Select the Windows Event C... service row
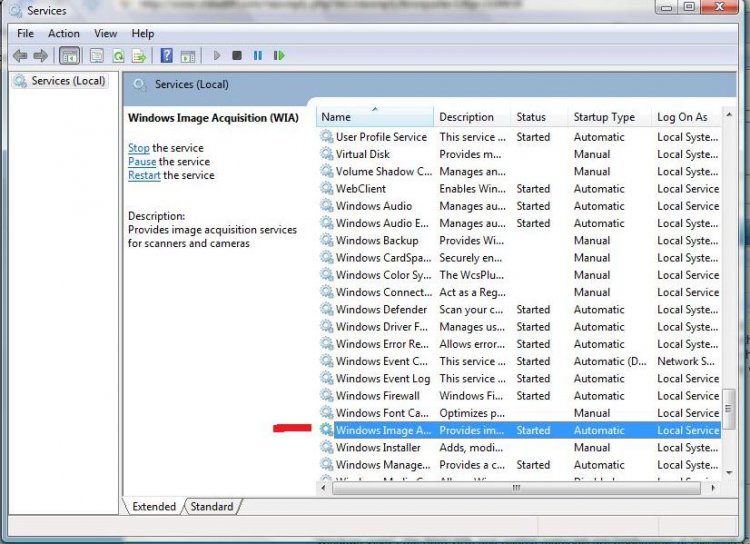The image size is (750, 544). click(519, 361)
